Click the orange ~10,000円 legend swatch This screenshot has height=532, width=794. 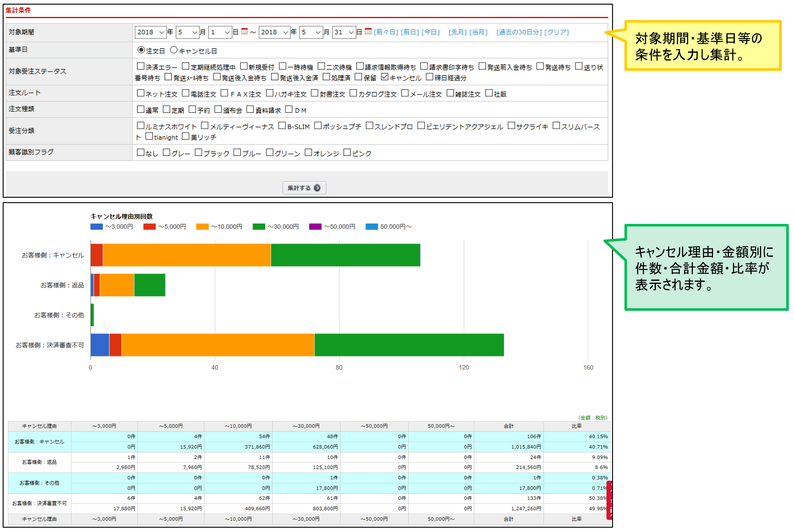point(202,227)
